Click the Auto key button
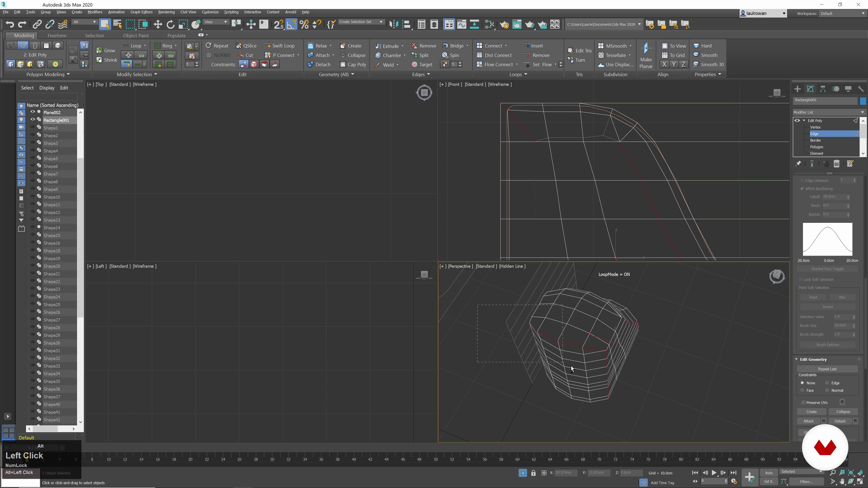Image resolution: width=868 pixels, height=488 pixels. tap(769, 472)
